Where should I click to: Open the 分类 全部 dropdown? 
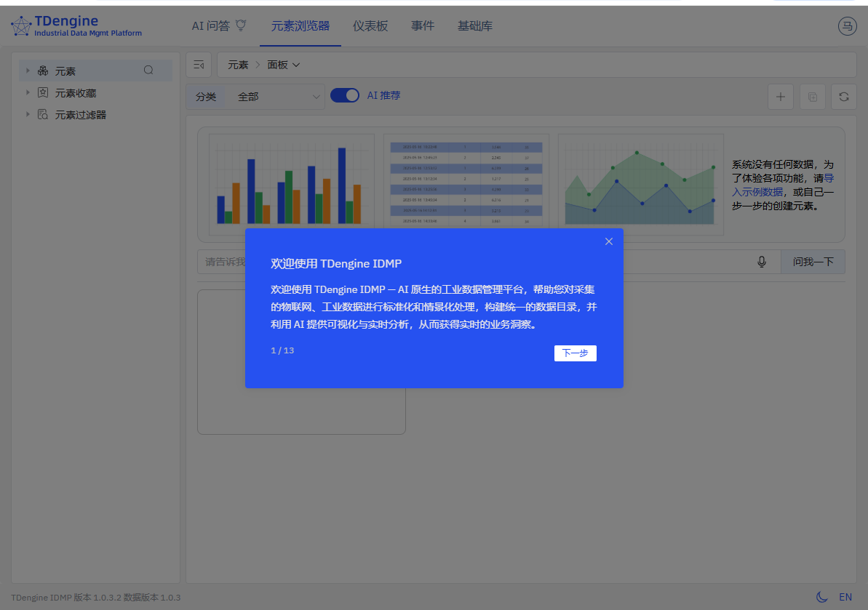[276, 97]
